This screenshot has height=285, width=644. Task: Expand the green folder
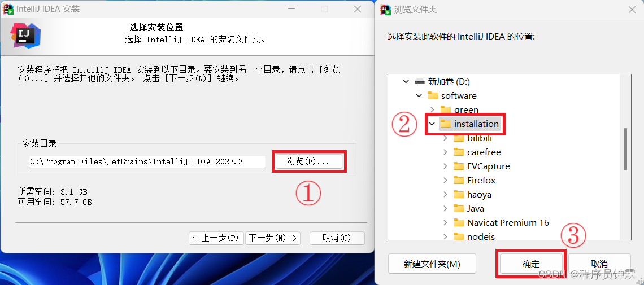pos(432,109)
